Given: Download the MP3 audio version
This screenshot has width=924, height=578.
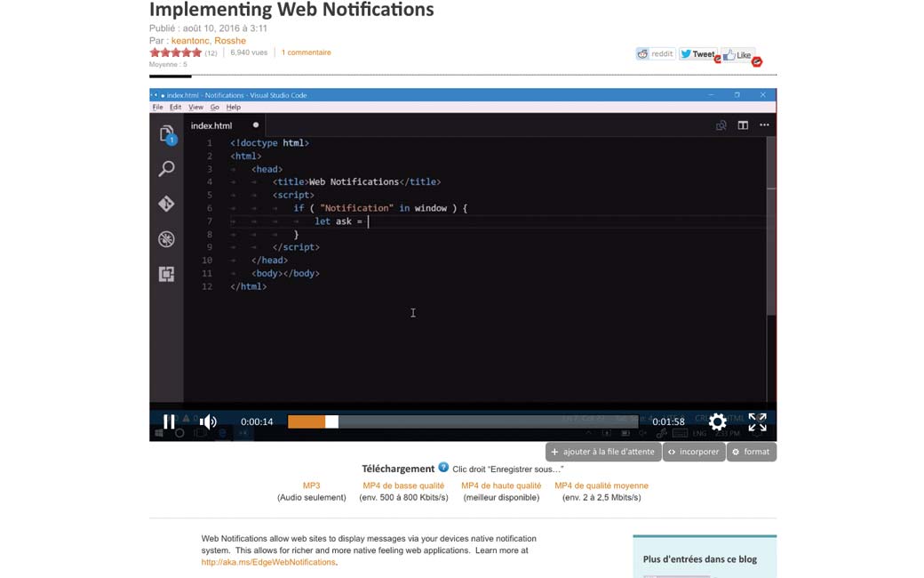Looking at the screenshot, I should tap(311, 486).
